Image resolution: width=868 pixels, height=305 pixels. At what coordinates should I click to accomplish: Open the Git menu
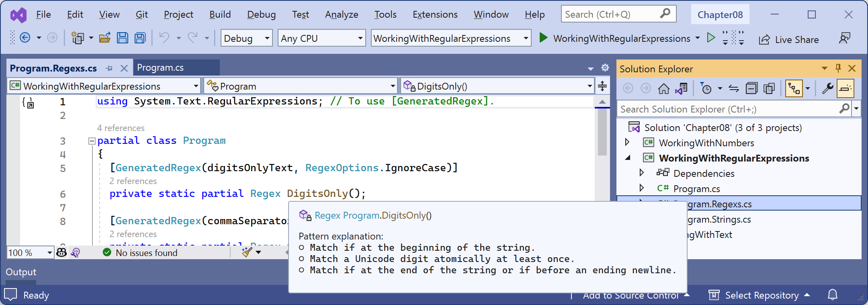[141, 14]
